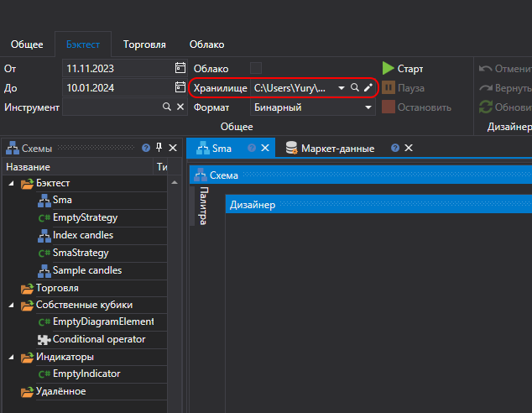
Task: Close the Sma tab
Action: [265, 148]
